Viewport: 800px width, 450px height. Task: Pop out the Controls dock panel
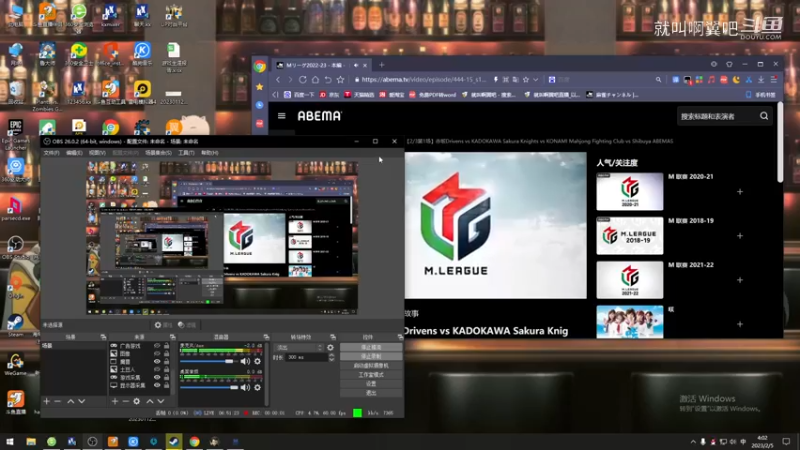tap(399, 337)
